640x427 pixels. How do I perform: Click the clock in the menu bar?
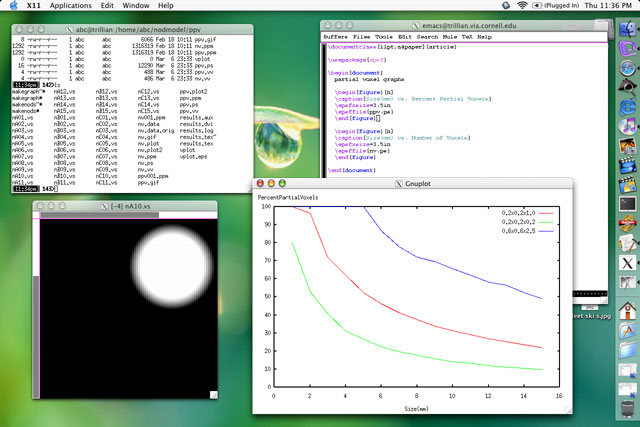606,6
